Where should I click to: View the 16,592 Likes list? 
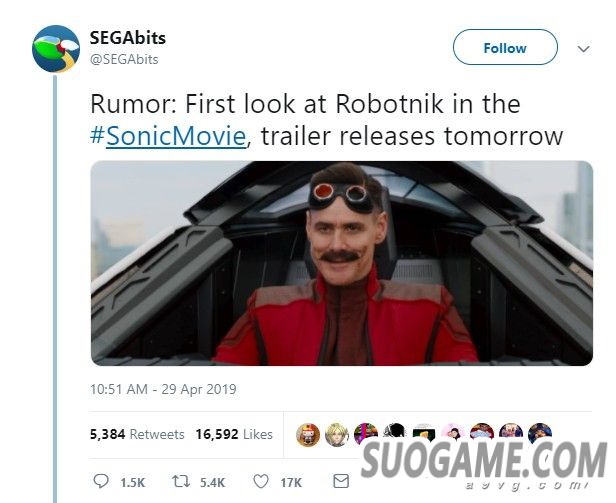pyautogui.click(x=234, y=434)
